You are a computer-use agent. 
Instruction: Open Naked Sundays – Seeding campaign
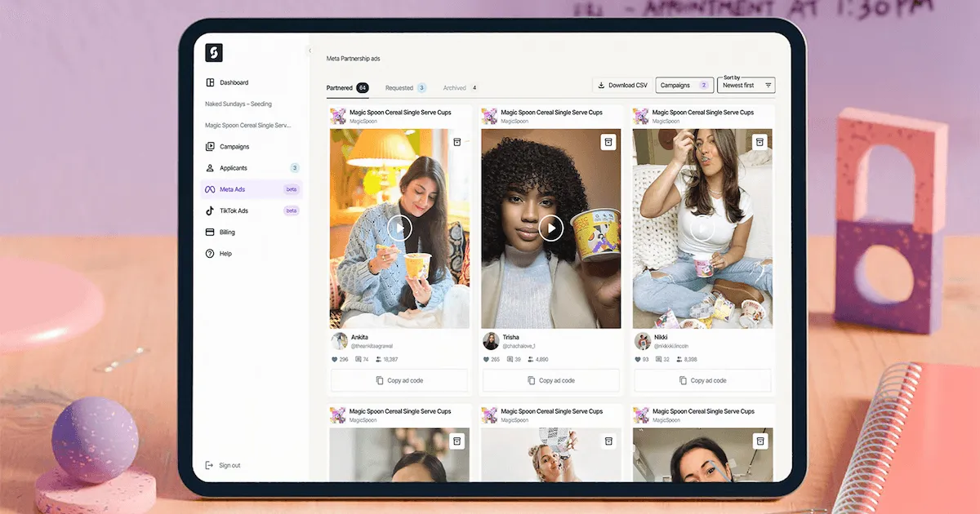click(238, 104)
